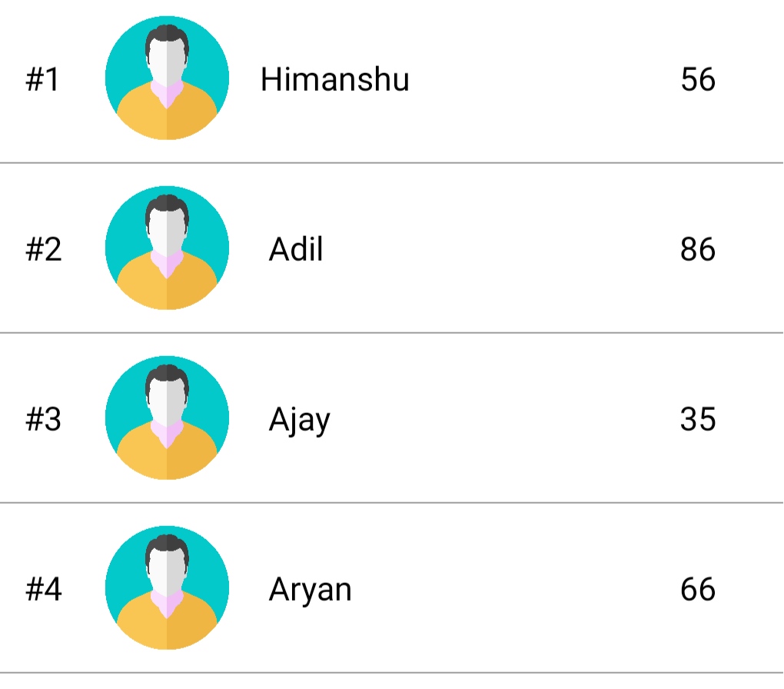Screen dimensions: 784x689
Task: Tap the #1 rank label
Action: coord(42,79)
